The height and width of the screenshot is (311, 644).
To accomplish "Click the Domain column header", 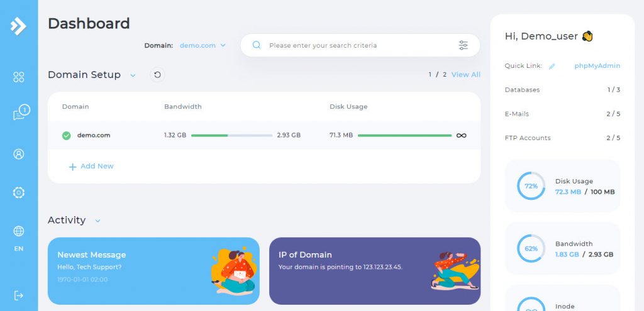I will pyautogui.click(x=75, y=107).
